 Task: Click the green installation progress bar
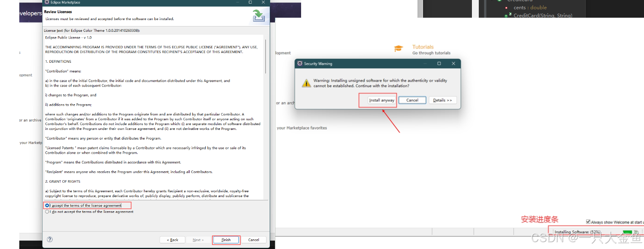pos(627,232)
